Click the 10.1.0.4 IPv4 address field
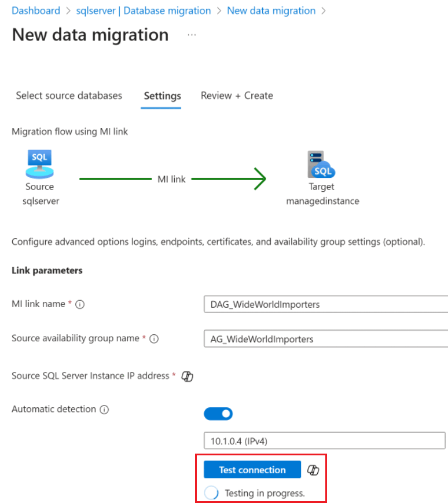This screenshot has width=448, height=504. [324, 441]
